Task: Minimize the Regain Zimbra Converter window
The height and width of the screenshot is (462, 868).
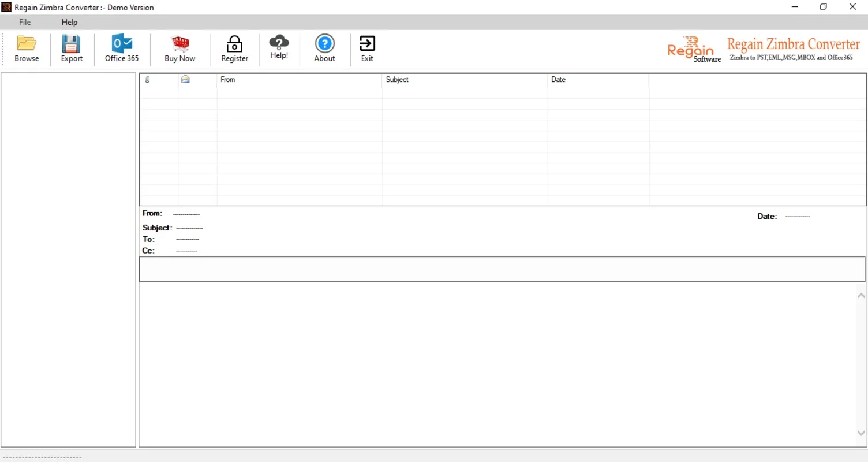Action: click(x=795, y=7)
